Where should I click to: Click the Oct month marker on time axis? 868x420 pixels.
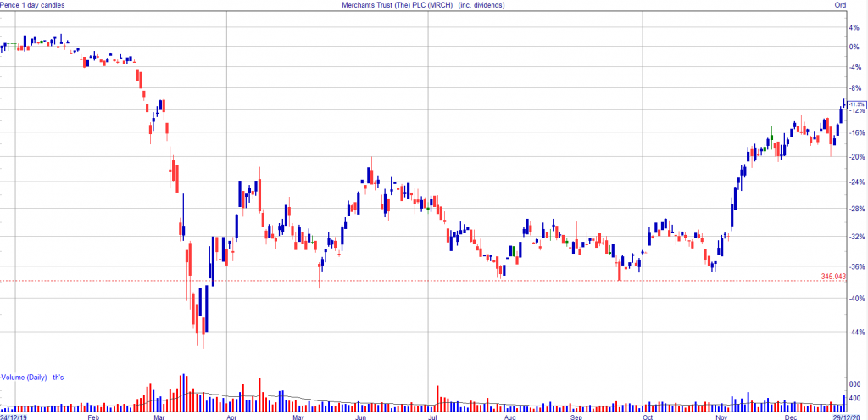point(648,417)
